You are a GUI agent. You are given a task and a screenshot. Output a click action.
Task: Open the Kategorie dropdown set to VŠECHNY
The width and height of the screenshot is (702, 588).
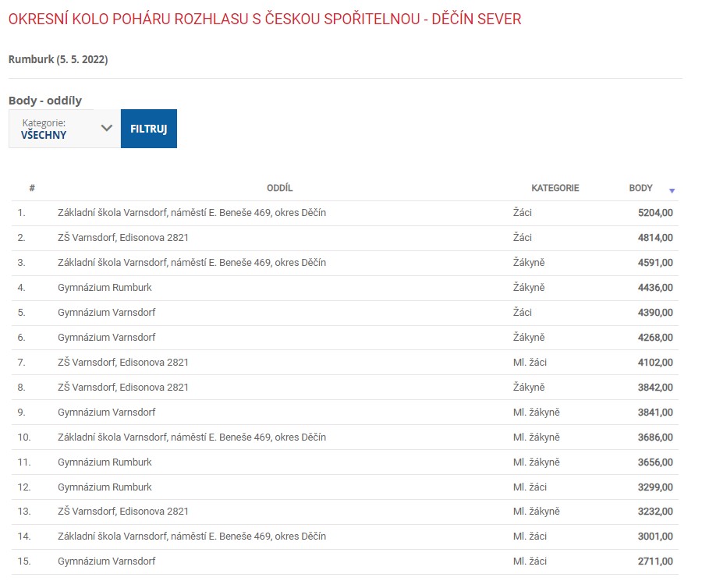click(55, 129)
